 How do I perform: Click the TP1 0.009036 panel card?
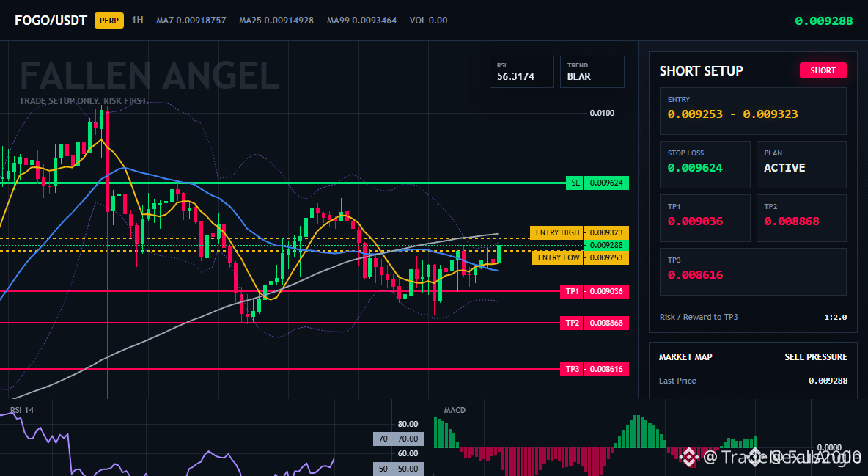click(x=705, y=219)
